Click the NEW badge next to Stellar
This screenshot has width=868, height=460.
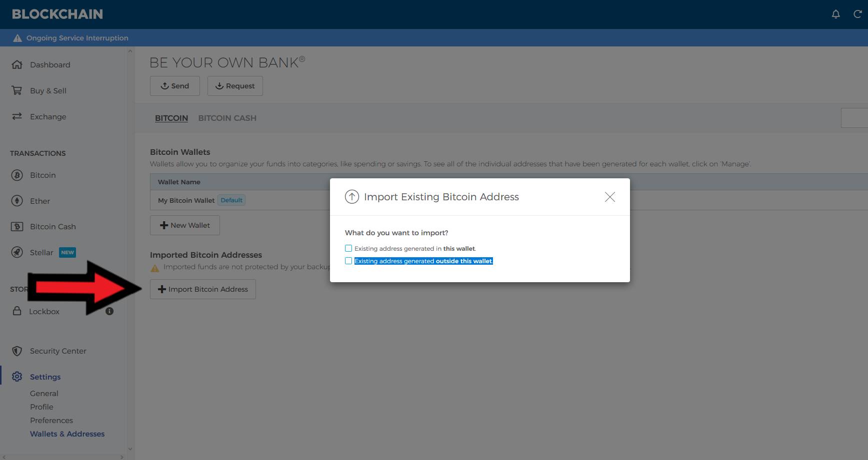click(x=67, y=252)
